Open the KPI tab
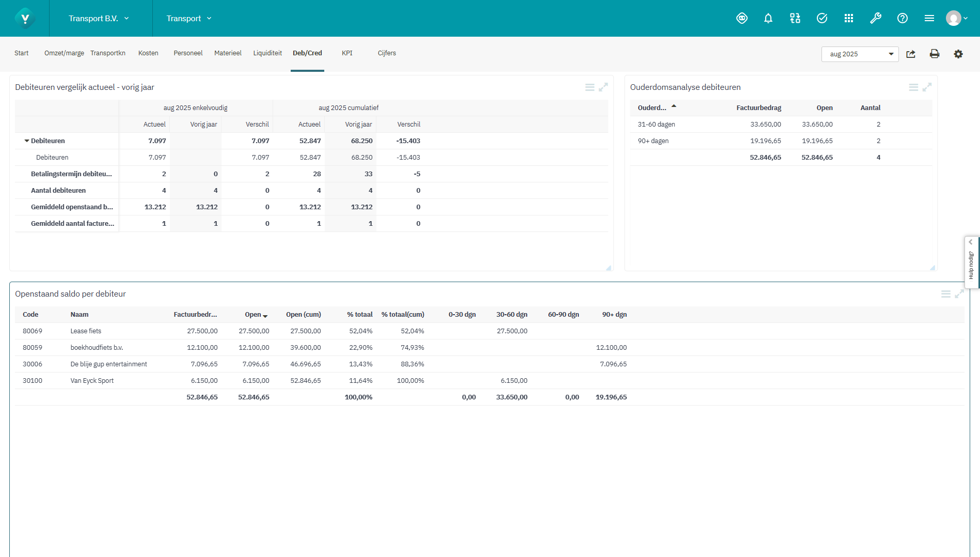Screen dimensions: 980x557 click(x=346, y=53)
